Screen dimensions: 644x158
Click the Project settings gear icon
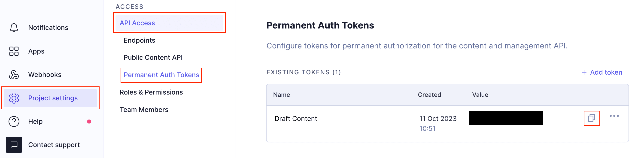tap(14, 98)
